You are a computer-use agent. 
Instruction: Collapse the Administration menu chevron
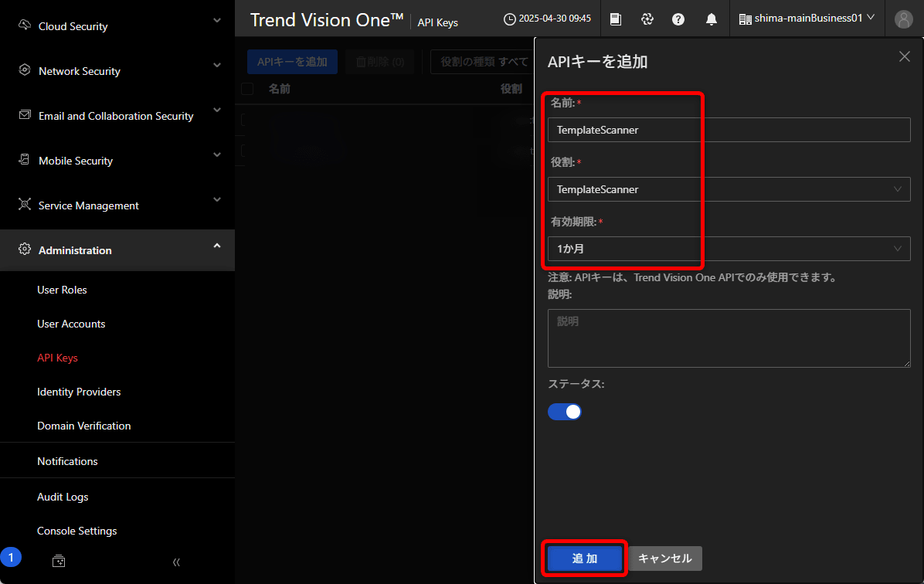click(217, 245)
